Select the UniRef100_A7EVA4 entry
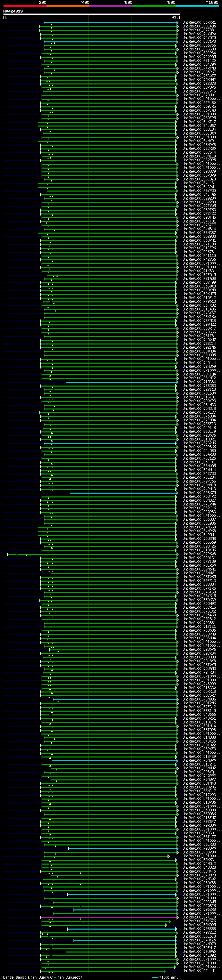This screenshot has width=222, height=980. point(199,504)
